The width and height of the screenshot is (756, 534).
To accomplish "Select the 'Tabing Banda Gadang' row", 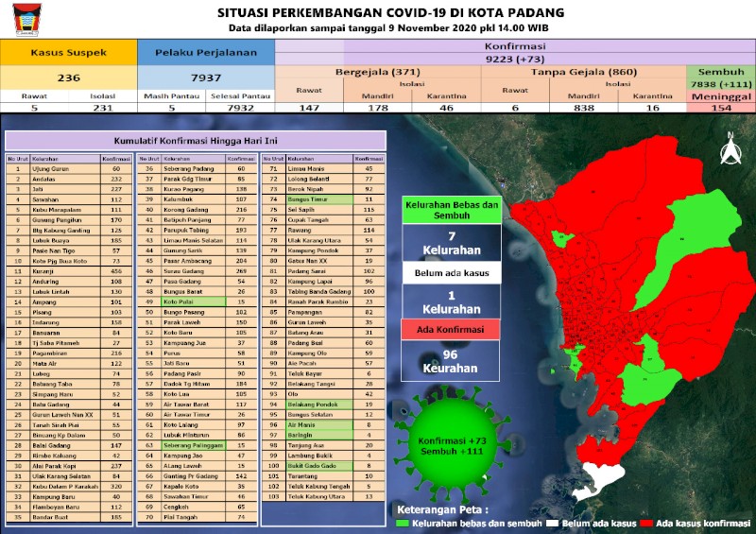I will [x=323, y=292].
